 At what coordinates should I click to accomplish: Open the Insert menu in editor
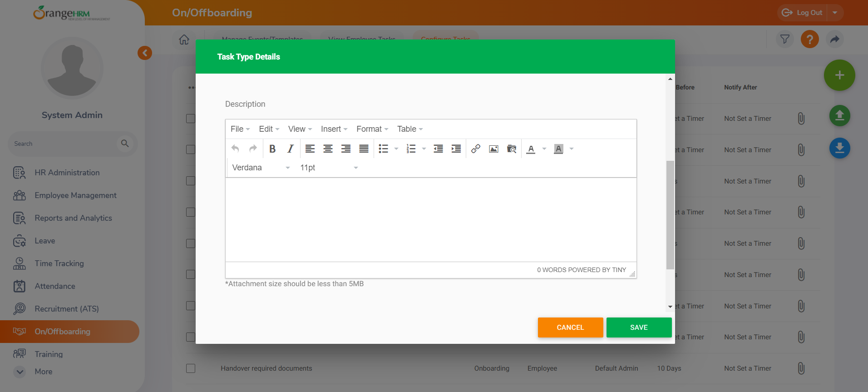point(334,129)
